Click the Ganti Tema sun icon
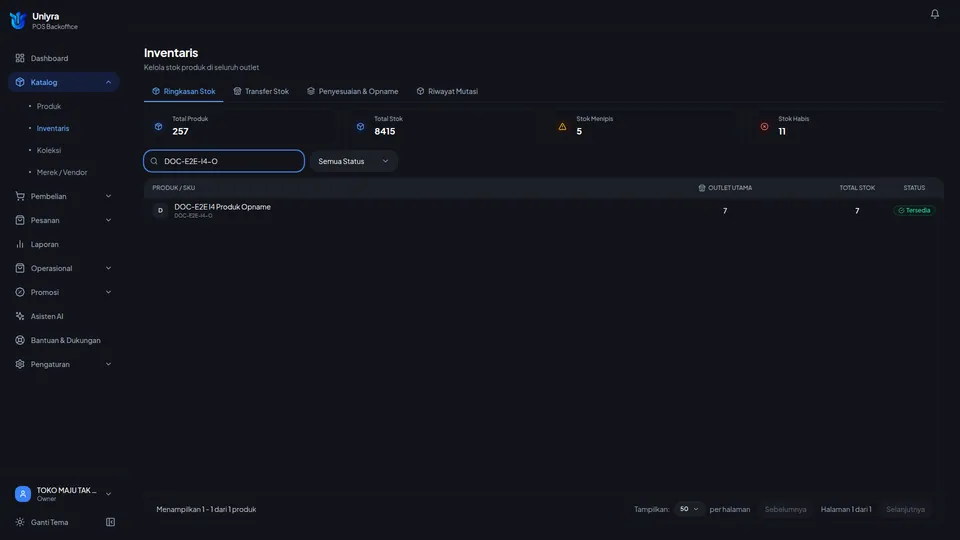 (x=20, y=522)
